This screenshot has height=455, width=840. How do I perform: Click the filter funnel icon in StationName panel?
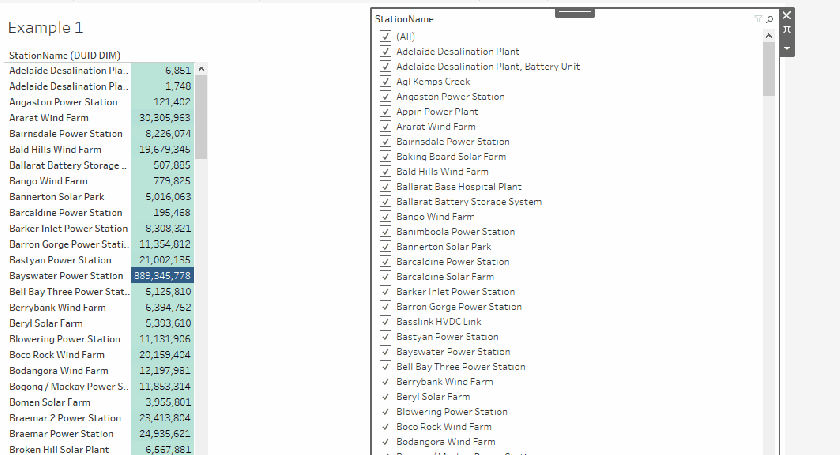click(759, 19)
